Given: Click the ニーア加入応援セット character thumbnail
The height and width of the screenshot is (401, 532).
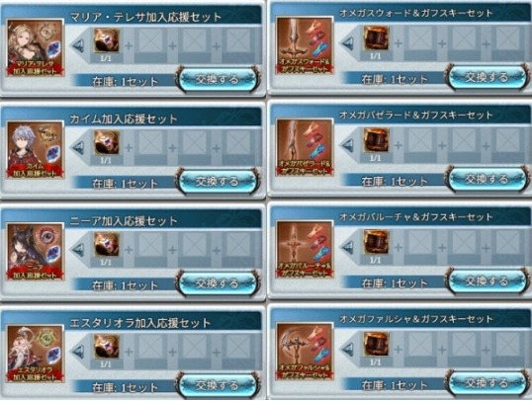Looking at the screenshot, I should (x=36, y=252).
